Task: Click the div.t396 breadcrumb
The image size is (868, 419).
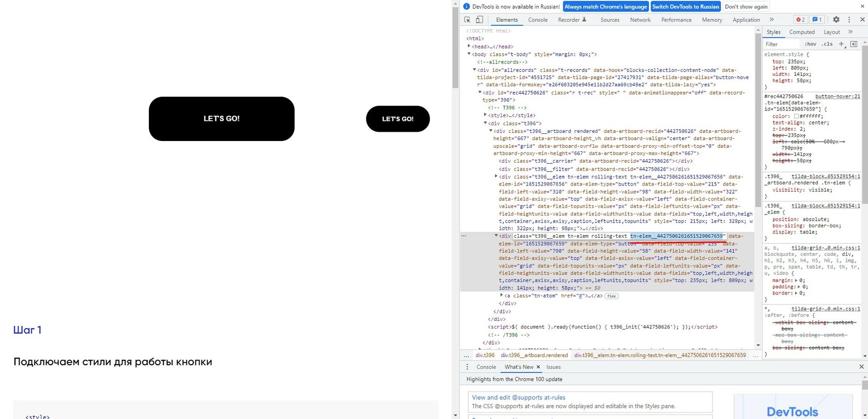Action: [x=485, y=355]
